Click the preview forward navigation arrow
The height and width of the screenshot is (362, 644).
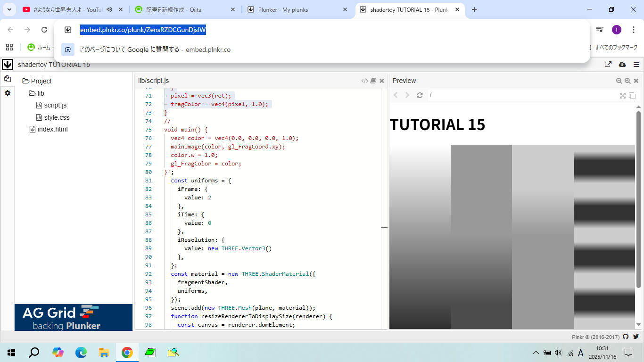(407, 95)
